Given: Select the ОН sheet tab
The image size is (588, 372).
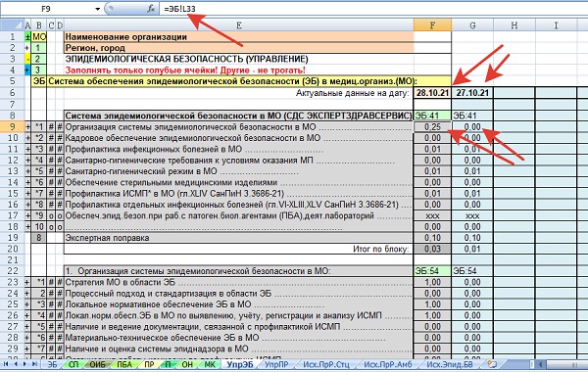Looking at the screenshot, I should pos(187,364).
